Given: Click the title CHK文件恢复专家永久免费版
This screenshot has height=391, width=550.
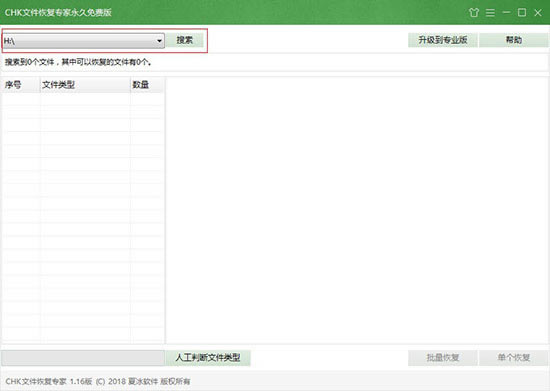Looking at the screenshot, I should point(58,13).
